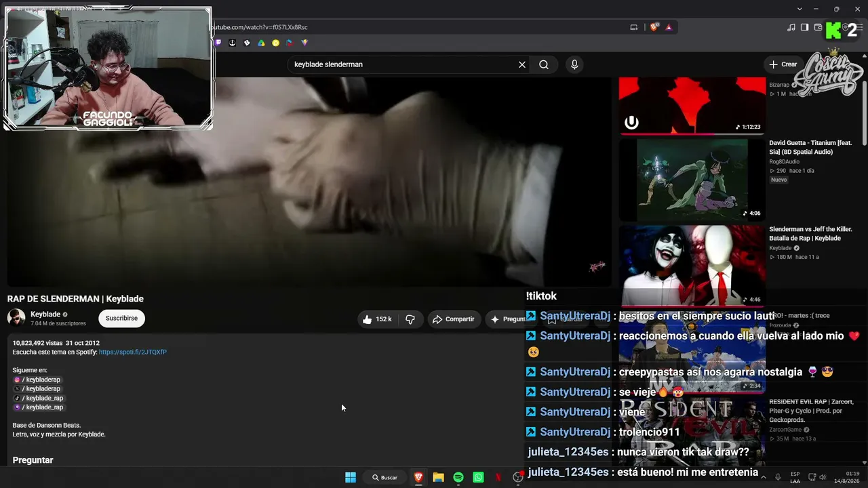Click the Brave Shields icon in address bar
Screen dimensions: 868x488
(654, 27)
